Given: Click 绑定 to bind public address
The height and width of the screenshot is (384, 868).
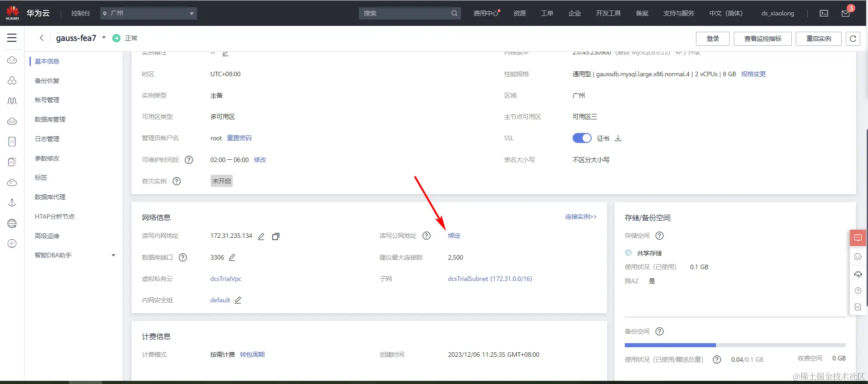Looking at the screenshot, I should click(454, 236).
